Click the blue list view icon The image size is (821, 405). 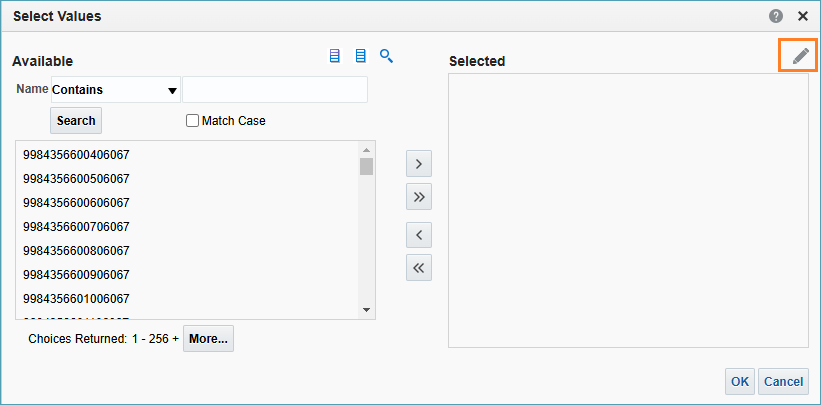tap(360, 56)
